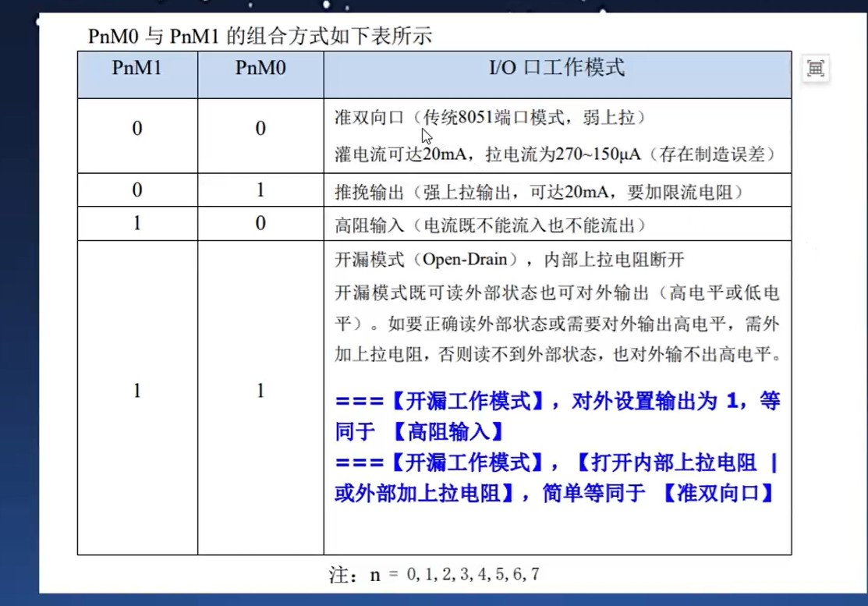
Task: Click the line 加上拉电阻，否则读不到外部状态
Action: (557, 353)
